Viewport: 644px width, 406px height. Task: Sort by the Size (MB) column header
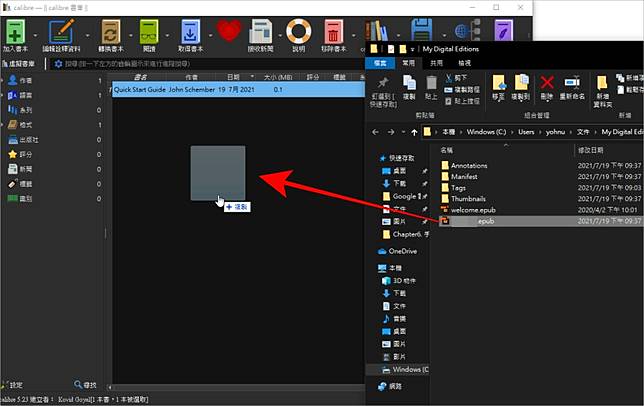point(278,77)
